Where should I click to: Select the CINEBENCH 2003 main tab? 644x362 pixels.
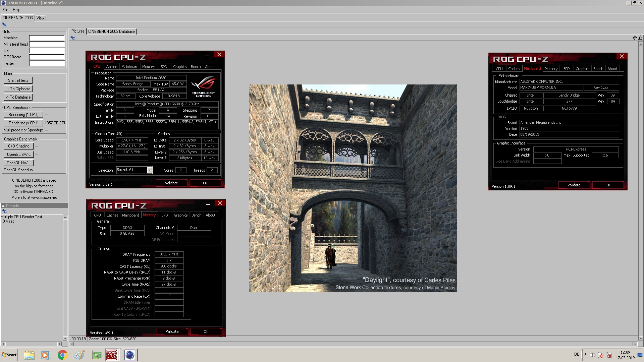[x=18, y=18]
